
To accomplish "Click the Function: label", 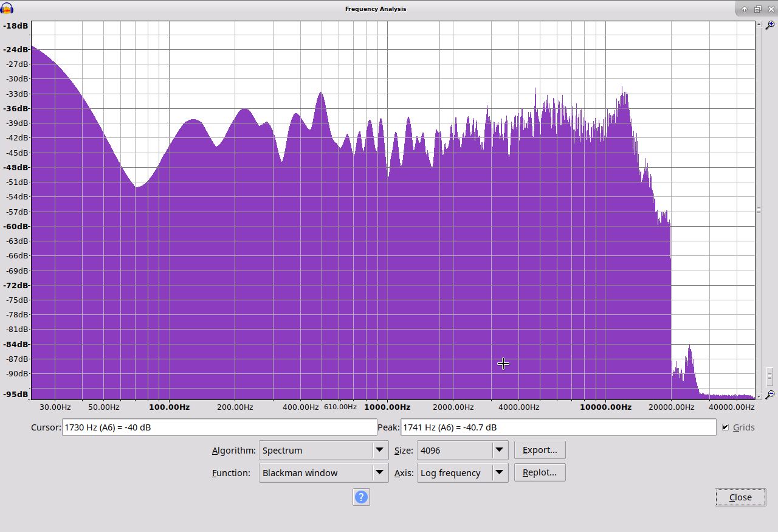I will pos(231,473).
